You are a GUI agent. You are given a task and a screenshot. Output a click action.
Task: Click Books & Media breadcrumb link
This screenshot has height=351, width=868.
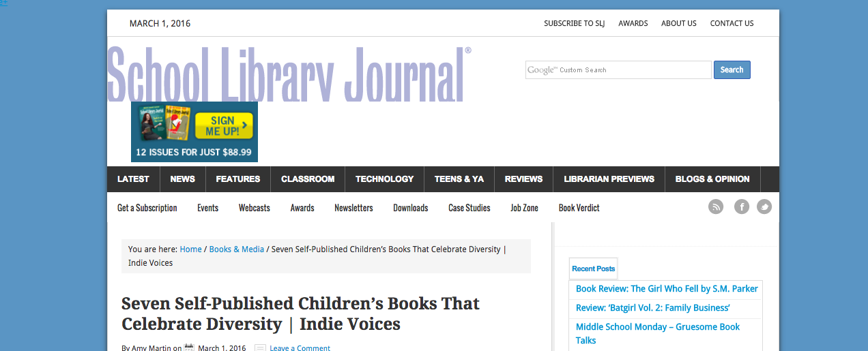[x=237, y=249]
